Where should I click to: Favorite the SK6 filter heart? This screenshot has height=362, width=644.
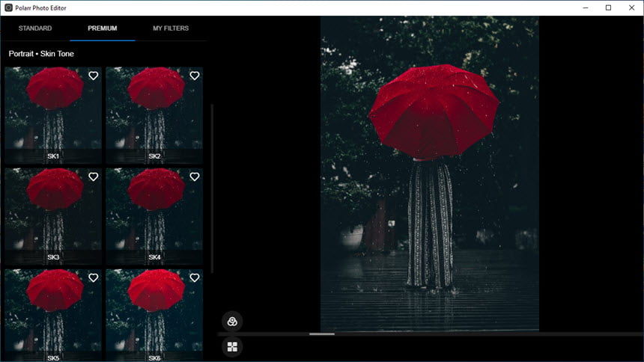click(x=195, y=277)
